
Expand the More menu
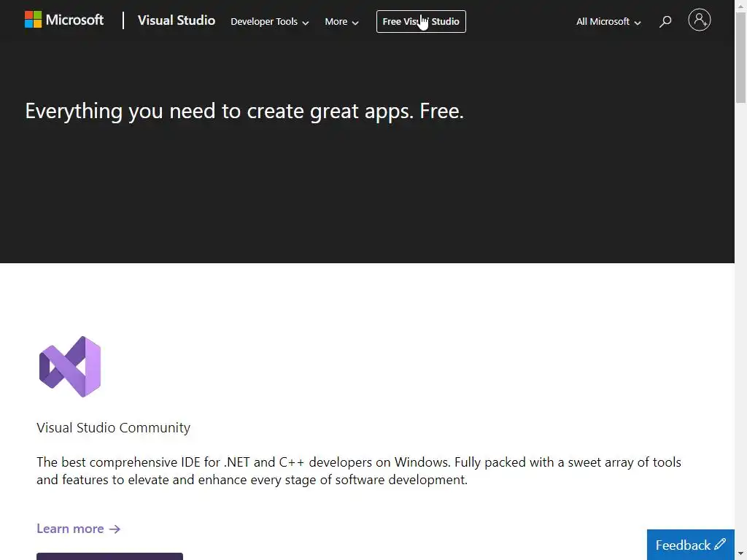(341, 22)
